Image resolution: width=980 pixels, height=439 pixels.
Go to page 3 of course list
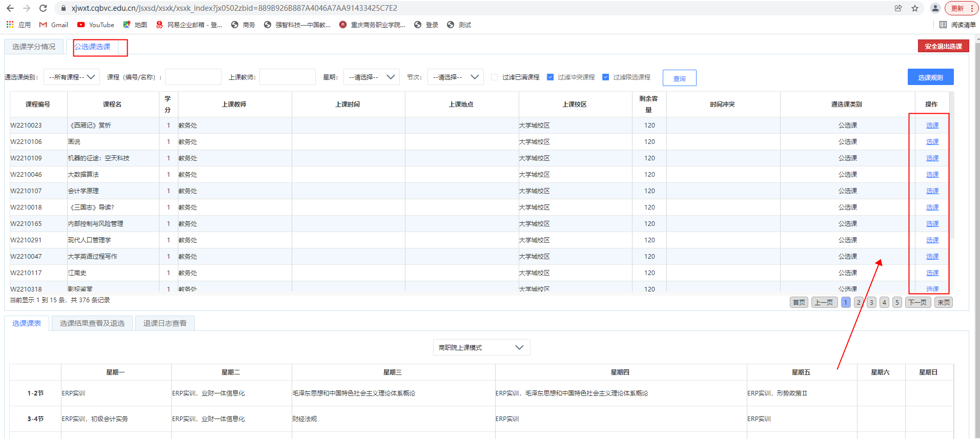(x=871, y=302)
